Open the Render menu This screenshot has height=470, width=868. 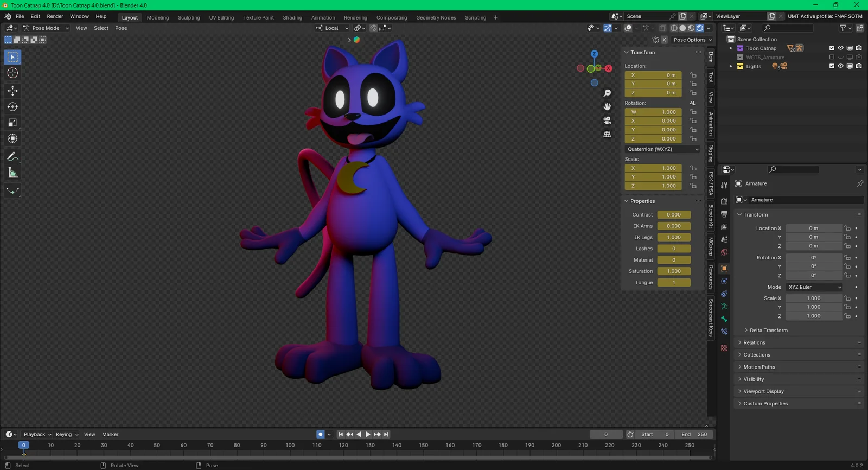point(55,16)
